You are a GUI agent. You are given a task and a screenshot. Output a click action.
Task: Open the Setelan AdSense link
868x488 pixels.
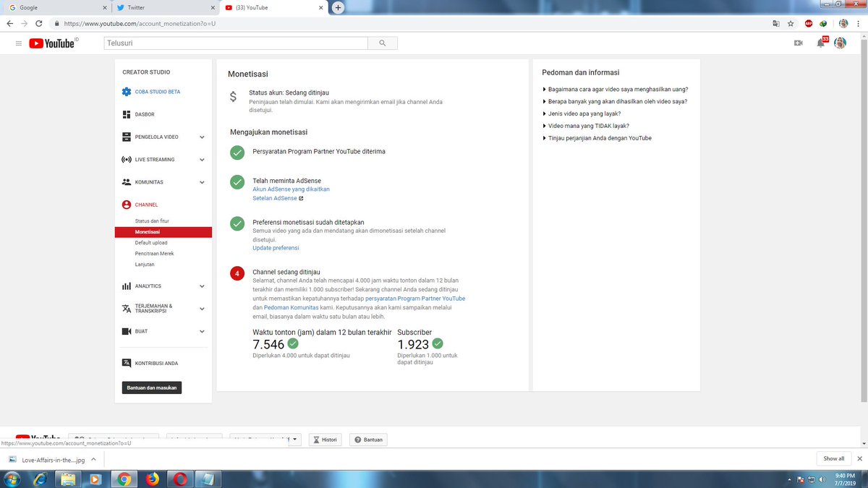(x=278, y=198)
